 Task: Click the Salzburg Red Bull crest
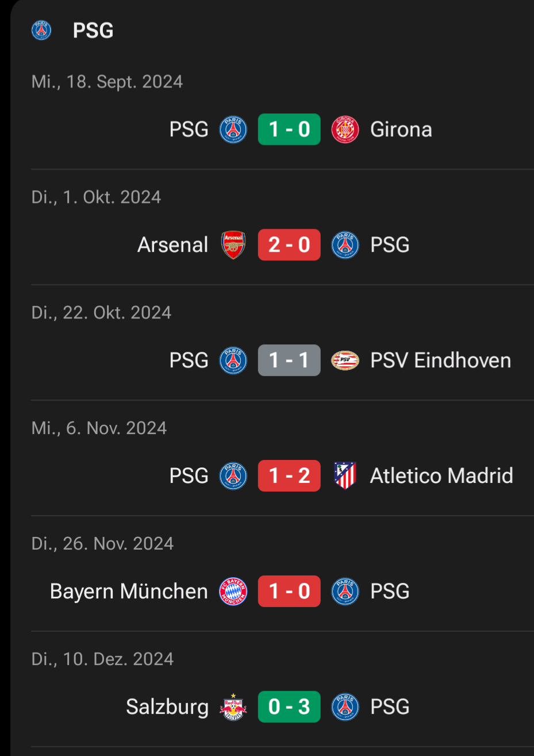233,707
